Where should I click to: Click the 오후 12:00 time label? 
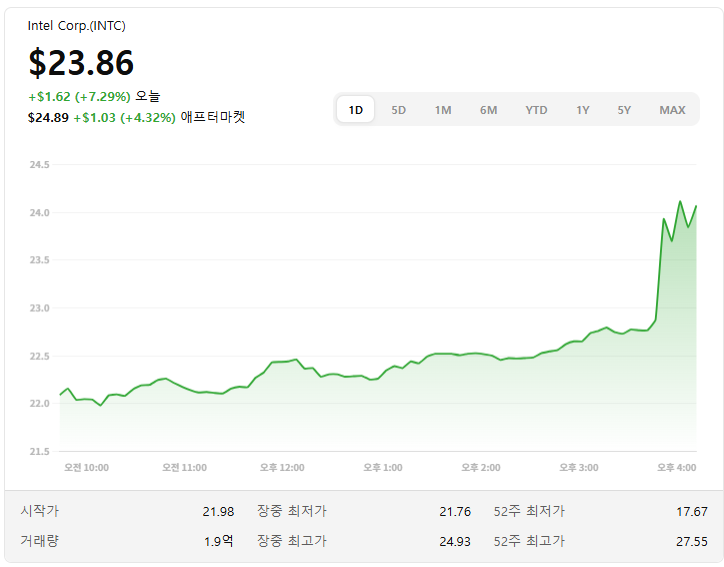pyautogui.click(x=282, y=468)
